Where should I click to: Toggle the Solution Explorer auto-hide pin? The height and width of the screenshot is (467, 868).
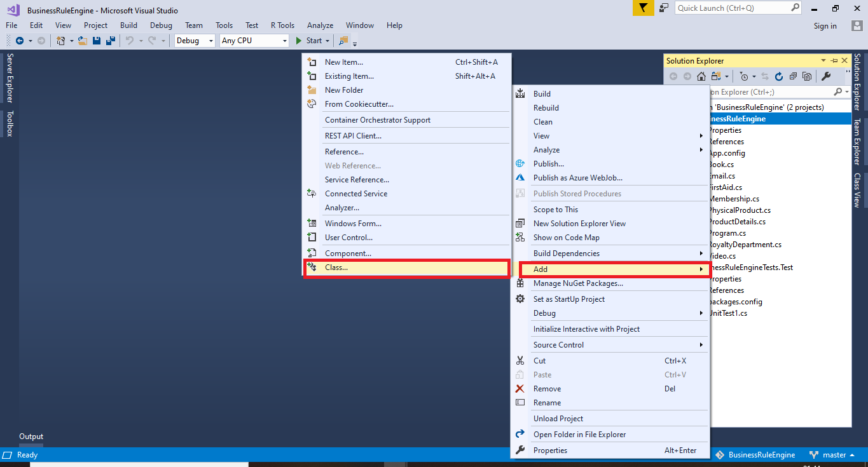[x=834, y=60]
